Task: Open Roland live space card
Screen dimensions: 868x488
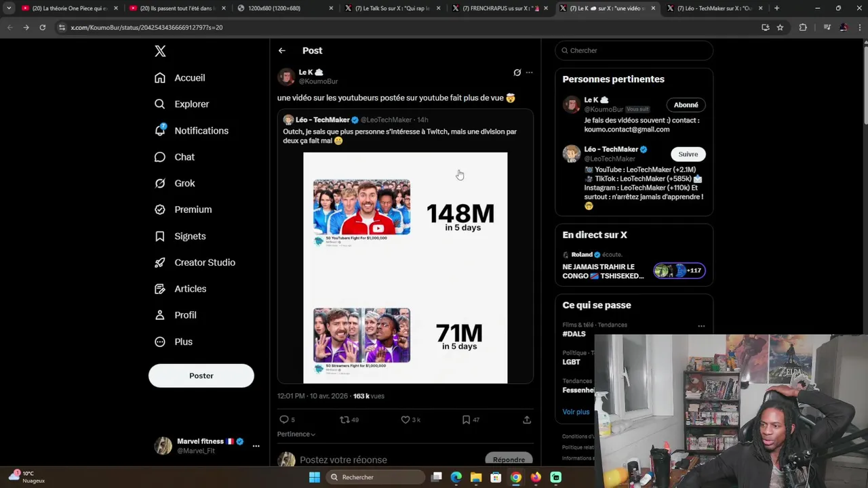Action: click(x=634, y=265)
